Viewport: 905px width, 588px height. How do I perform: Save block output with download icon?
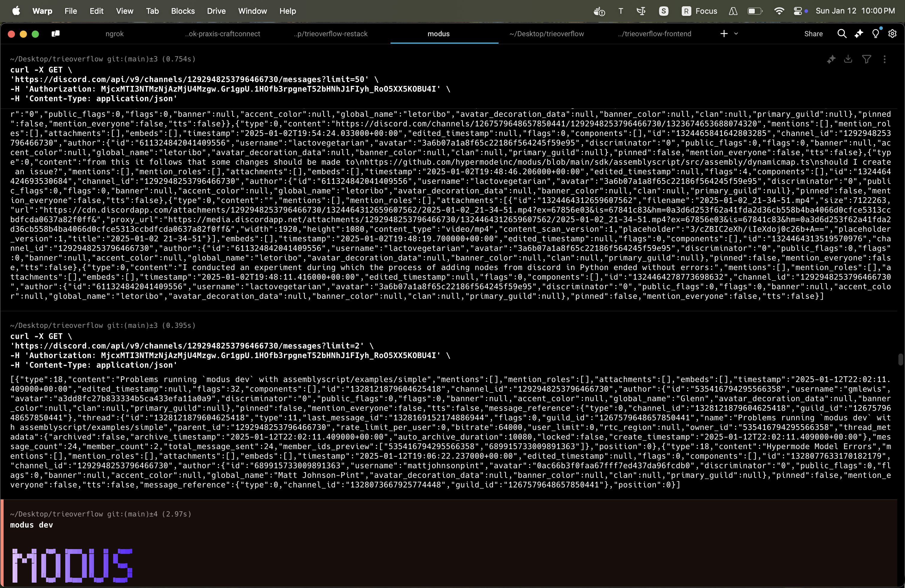(848, 59)
